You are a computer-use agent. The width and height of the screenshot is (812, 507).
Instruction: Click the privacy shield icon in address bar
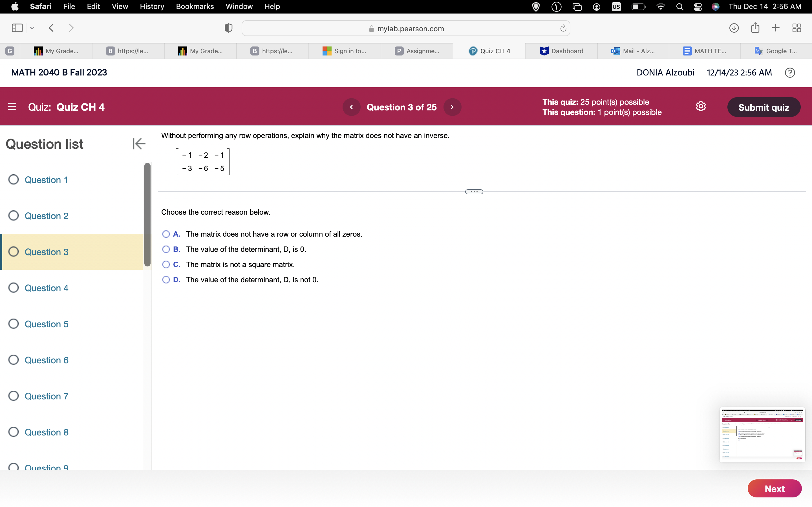228,28
